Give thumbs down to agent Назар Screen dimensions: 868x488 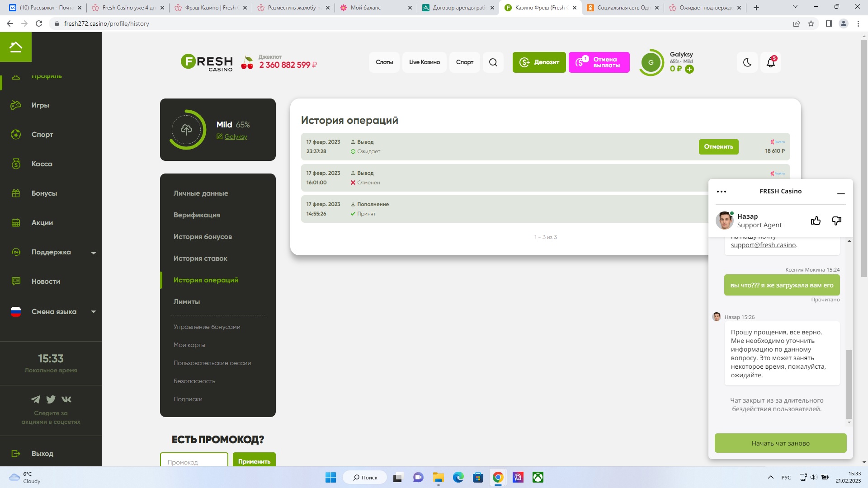836,221
